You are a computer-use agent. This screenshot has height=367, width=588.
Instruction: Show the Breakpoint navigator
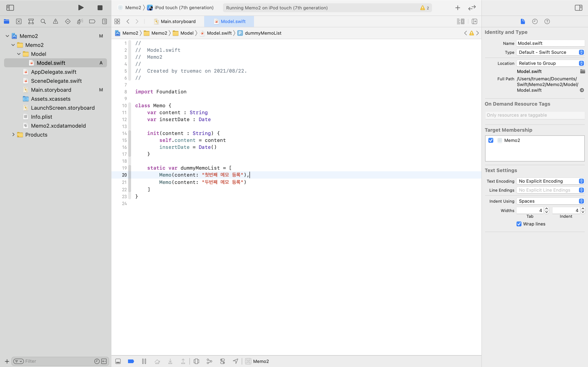point(92,21)
